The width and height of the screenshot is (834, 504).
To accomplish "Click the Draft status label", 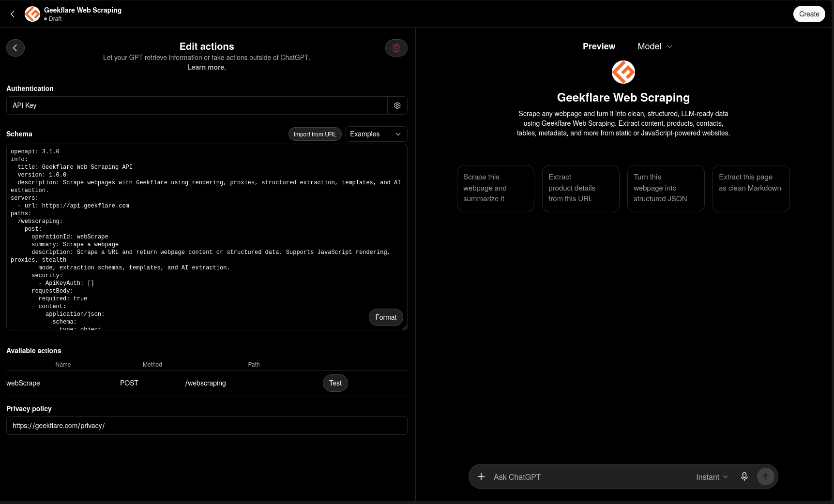I will (55, 19).
